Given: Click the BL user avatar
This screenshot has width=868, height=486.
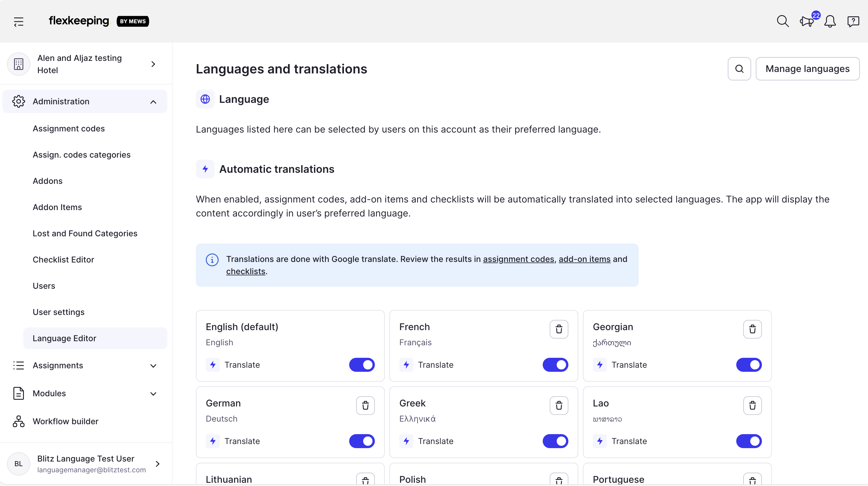Looking at the screenshot, I should click(x=19, y=464).
